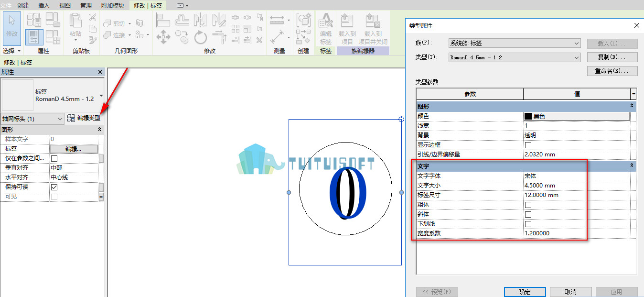Viewport: 644px width, 297px height.
Task: Enable the 斜体 italic checkbox
Action: (528, 214)
